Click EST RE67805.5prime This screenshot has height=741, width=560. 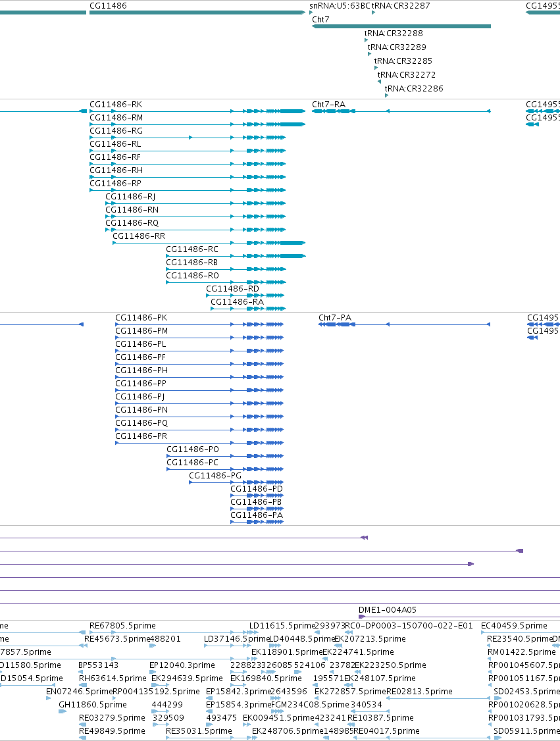tap(123, 626)
